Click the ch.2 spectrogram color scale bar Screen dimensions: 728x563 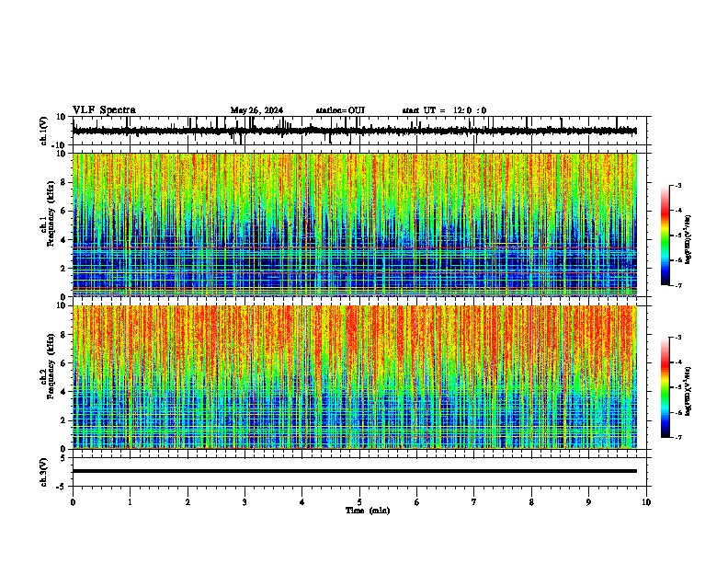click(x=665, y=387)
